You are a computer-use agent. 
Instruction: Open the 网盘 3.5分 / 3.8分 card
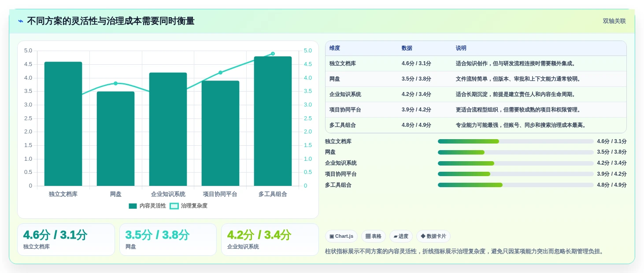pyautogui.click(x=168, y=240)
